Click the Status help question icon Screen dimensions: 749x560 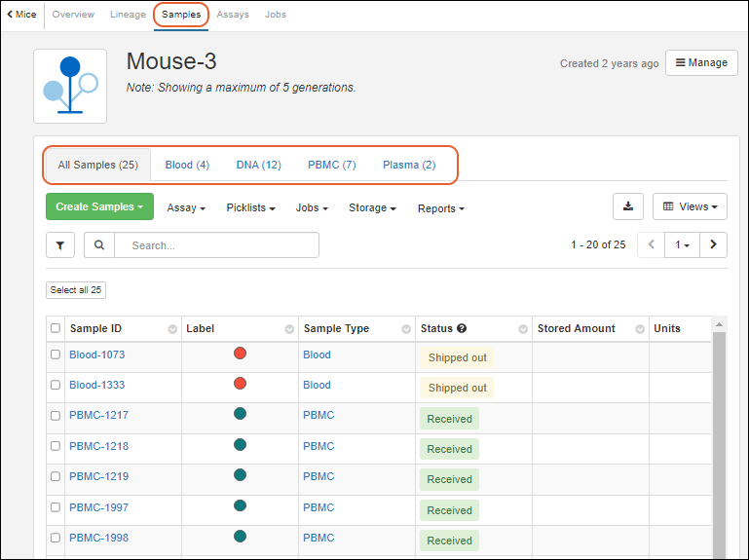click(x=462, y=329)
